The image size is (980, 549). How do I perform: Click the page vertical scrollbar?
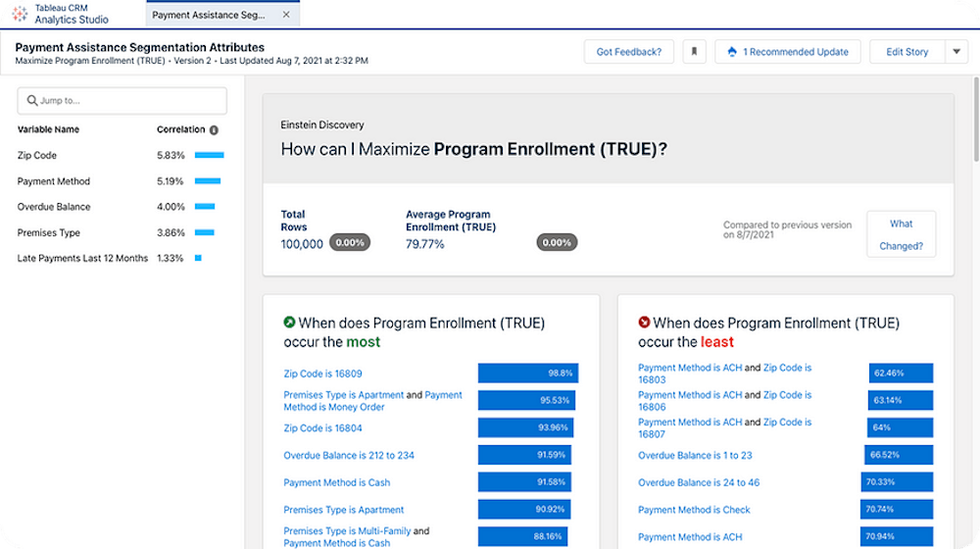pos(976,119)
